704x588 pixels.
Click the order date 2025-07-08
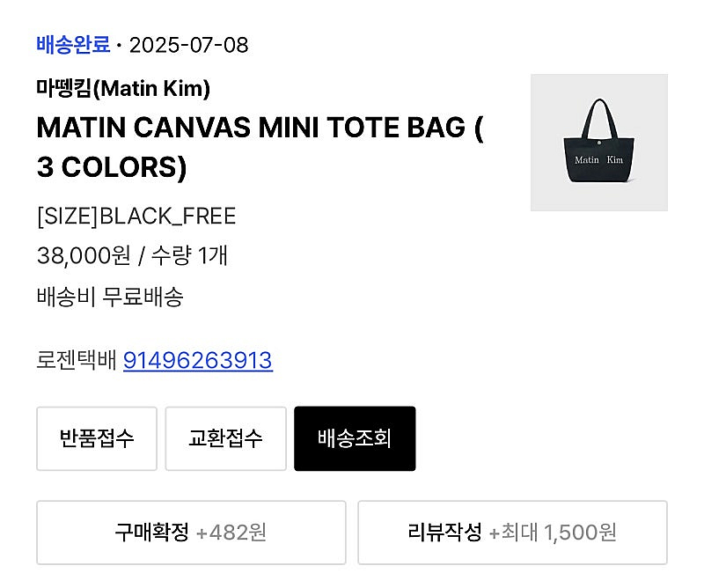click(x=188, y=45)
